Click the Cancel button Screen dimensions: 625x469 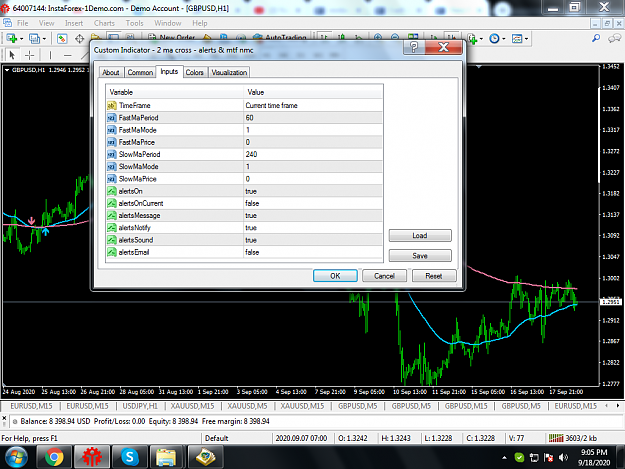pyautogui.click(x=384, y=276)
